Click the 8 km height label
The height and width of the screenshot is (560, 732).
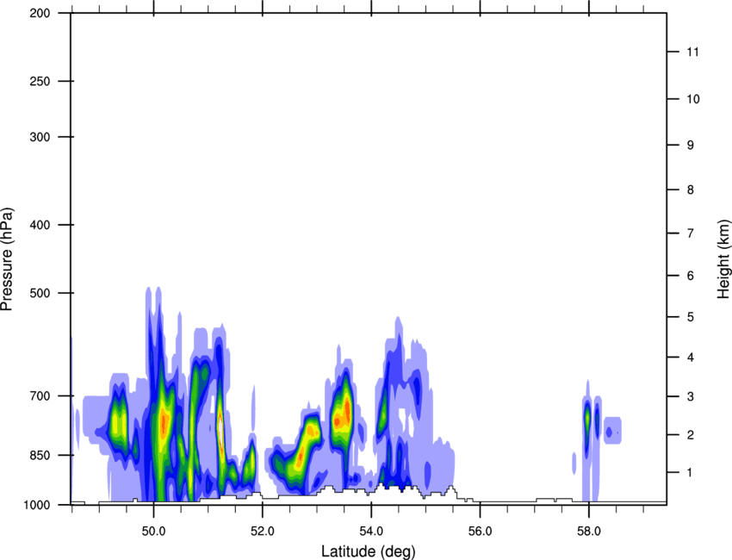(690, 190)
